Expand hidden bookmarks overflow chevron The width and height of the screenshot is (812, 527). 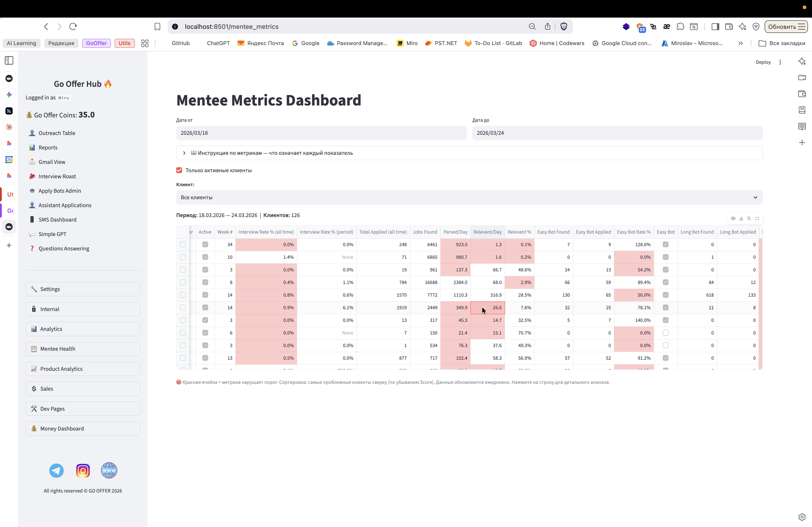(740, 43)
